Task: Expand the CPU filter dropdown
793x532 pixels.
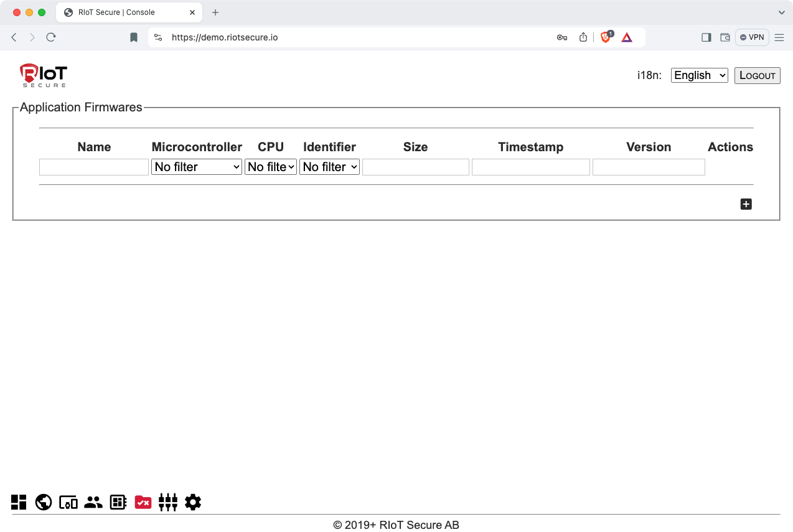Action: coord(271,167)
